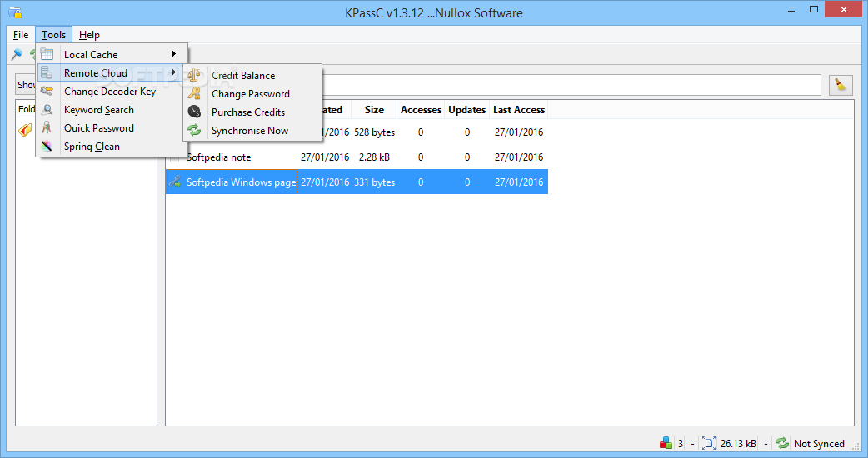Click the Credit Balance scales icon
The height and width of the screenshot is (458, 868).
pyautogui.click(x=194, y=75)
